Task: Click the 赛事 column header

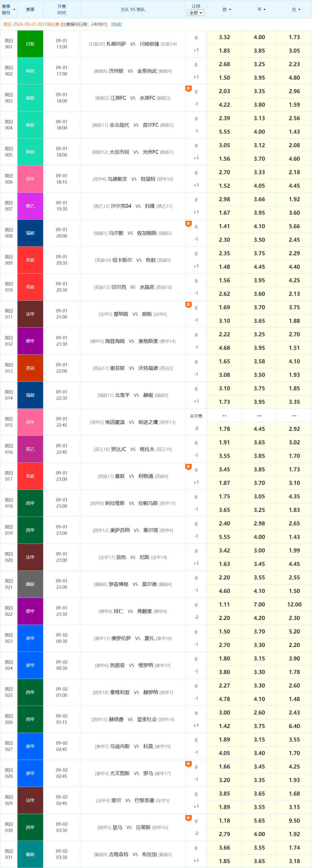Action: 30,10
